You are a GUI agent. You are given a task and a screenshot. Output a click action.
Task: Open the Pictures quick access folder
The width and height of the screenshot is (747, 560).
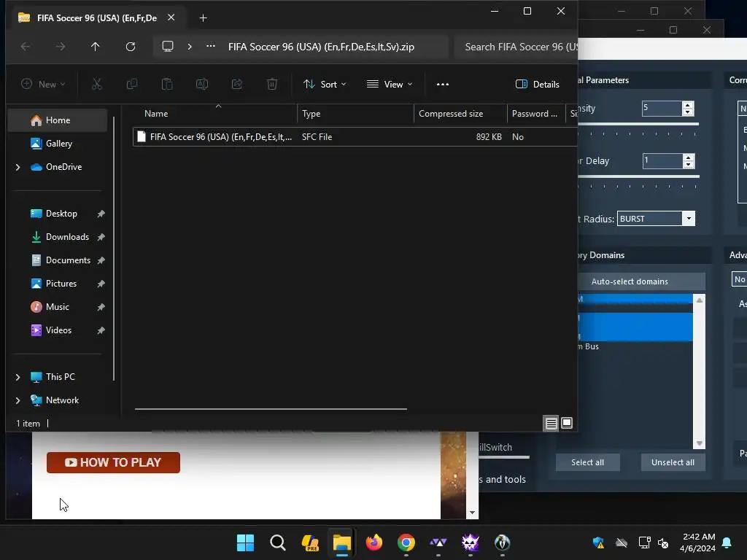pos(61,284)
